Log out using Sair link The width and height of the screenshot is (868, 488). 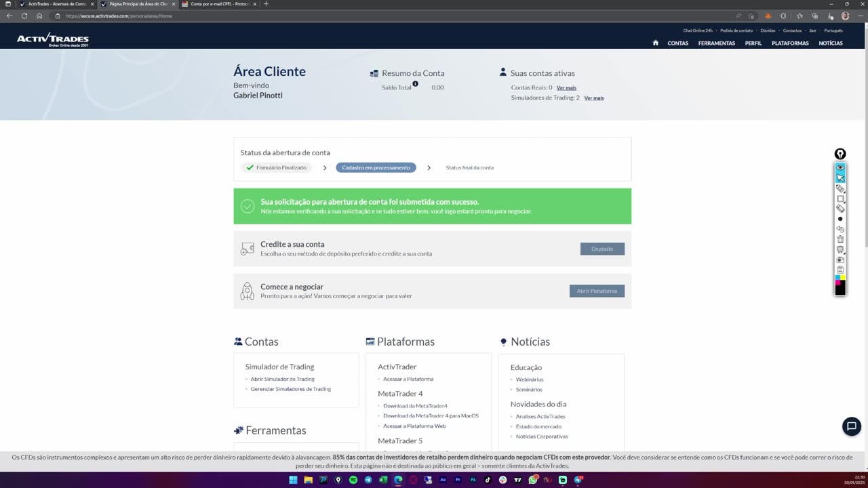point(812,30)
